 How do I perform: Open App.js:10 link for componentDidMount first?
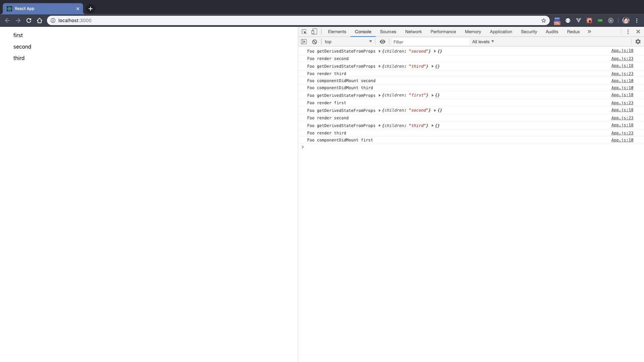[622, 140]
